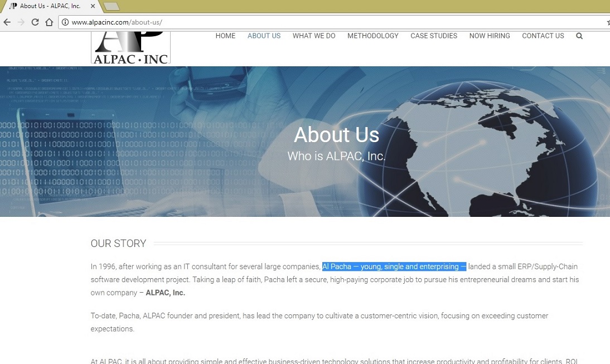The image size is (610, 364).
Task: Open the METHODOLOGY menu item
Action: tap(373, 36)
